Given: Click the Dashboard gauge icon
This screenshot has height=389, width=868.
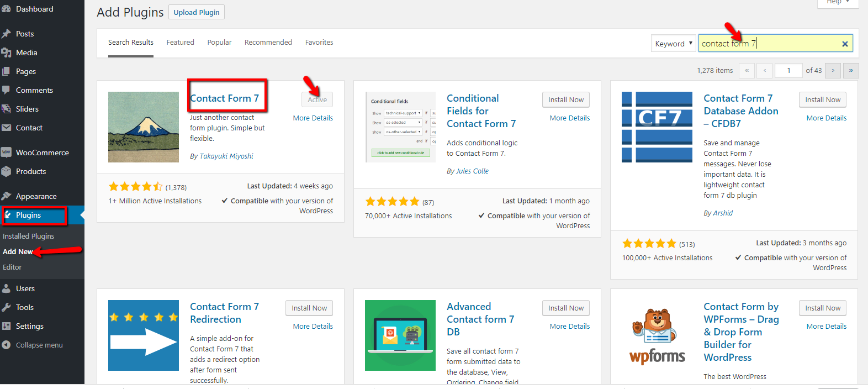Looking at the screenshot, I should coord(6,9).
